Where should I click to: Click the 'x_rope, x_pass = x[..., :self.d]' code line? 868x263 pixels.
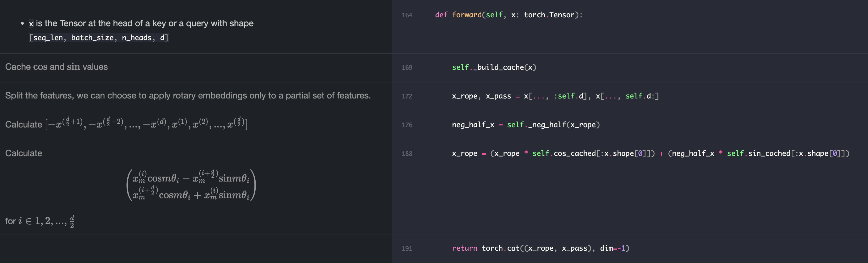[x=555, y=96]
